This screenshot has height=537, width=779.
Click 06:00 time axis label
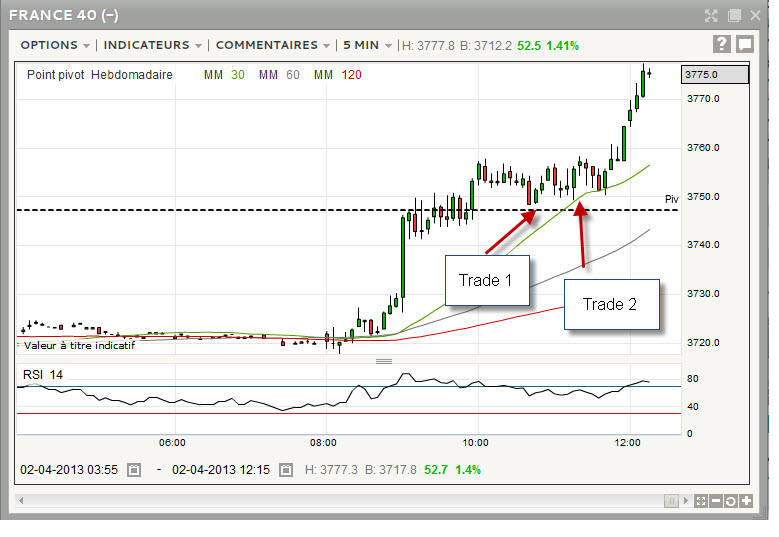172,443
